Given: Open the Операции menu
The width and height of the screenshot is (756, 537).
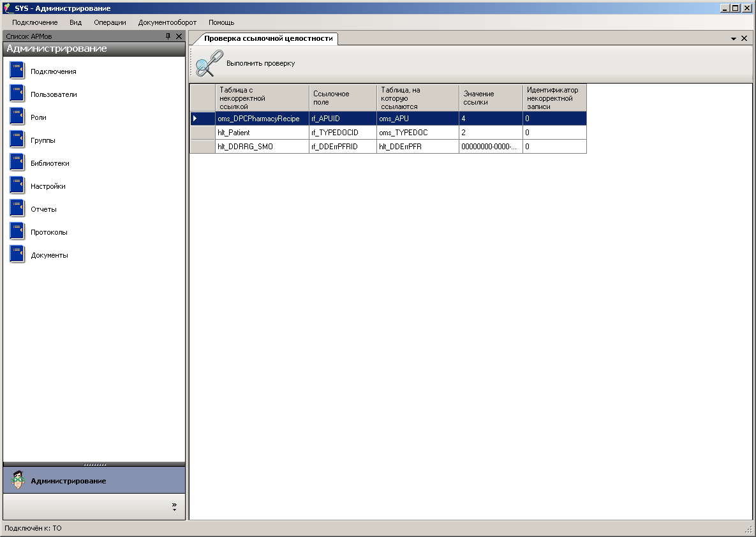Looking at the screenshot, I should 110,22.
